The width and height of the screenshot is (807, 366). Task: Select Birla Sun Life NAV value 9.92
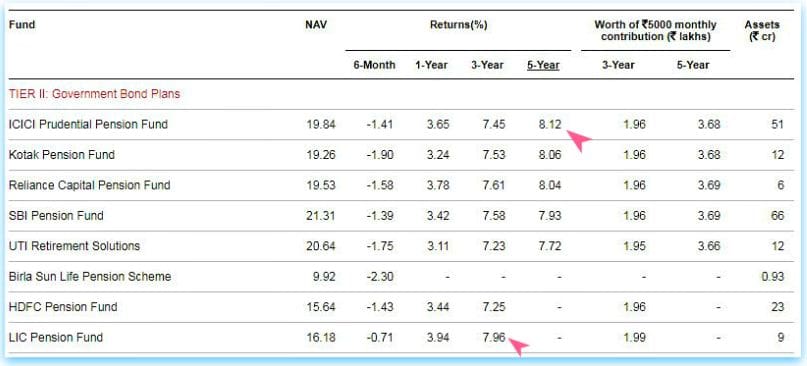(x=324, y=276)
